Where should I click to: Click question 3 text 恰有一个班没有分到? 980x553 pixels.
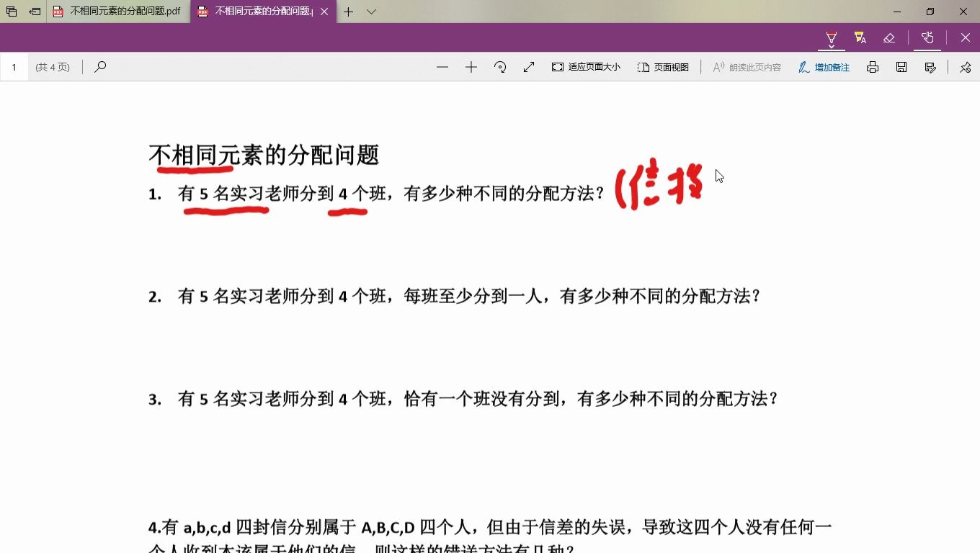[x=481, y=399]
